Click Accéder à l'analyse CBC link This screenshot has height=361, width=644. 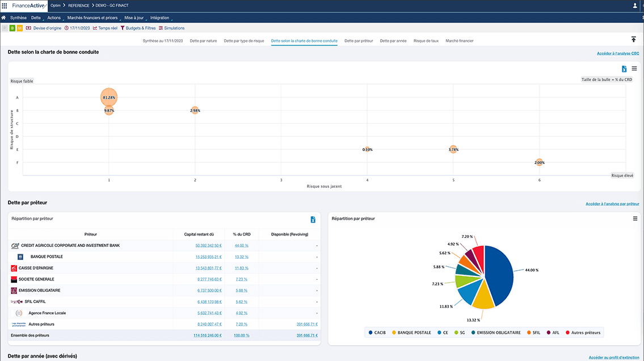point(618,53)
